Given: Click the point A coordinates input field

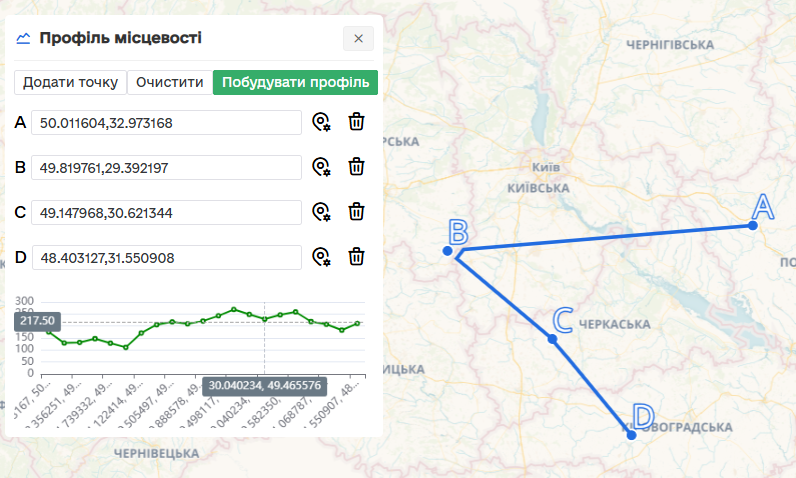Looking at the screenshot, I should (166, 122).
